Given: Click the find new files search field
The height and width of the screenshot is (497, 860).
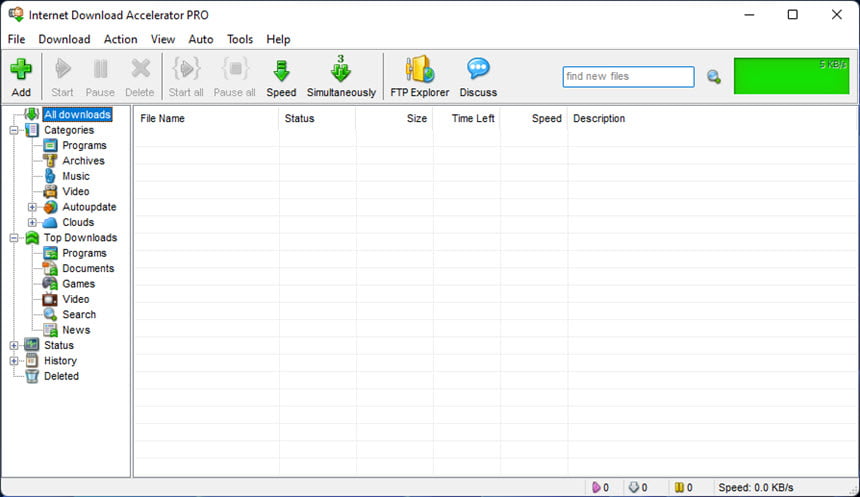Looking at the screenshot, I should click(x=628, y=77).
